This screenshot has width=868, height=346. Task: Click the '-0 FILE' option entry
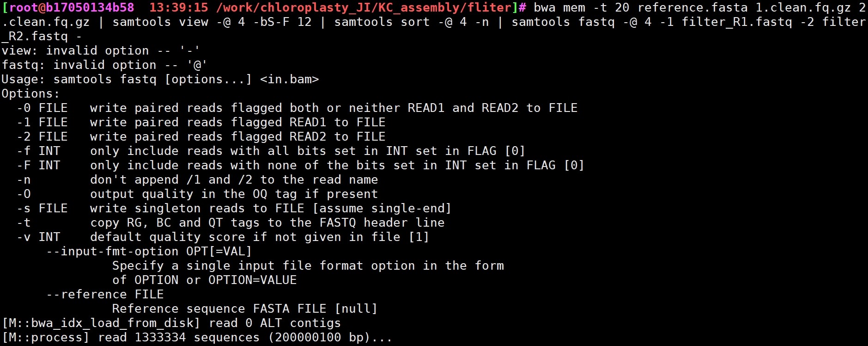tap(42, 108)
